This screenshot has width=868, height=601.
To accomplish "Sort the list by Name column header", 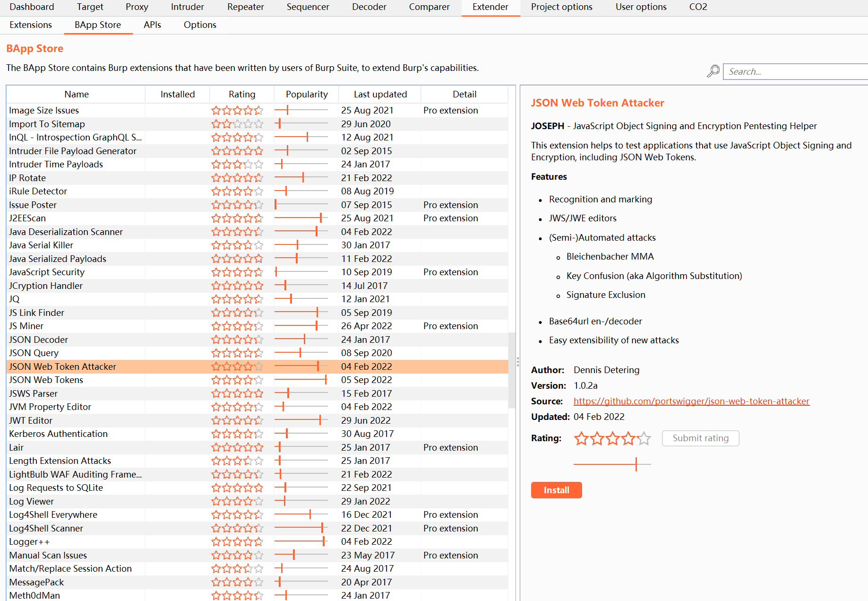I will (76, 95).
